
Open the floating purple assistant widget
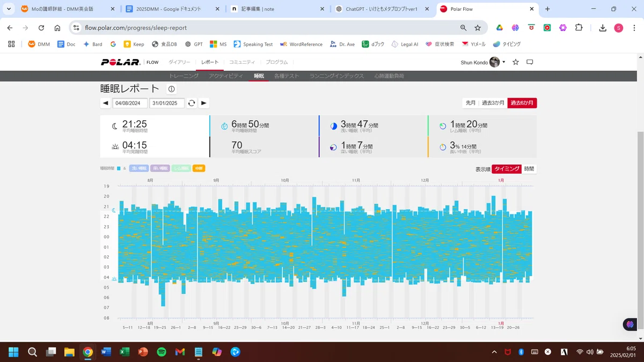coord(630,324)
